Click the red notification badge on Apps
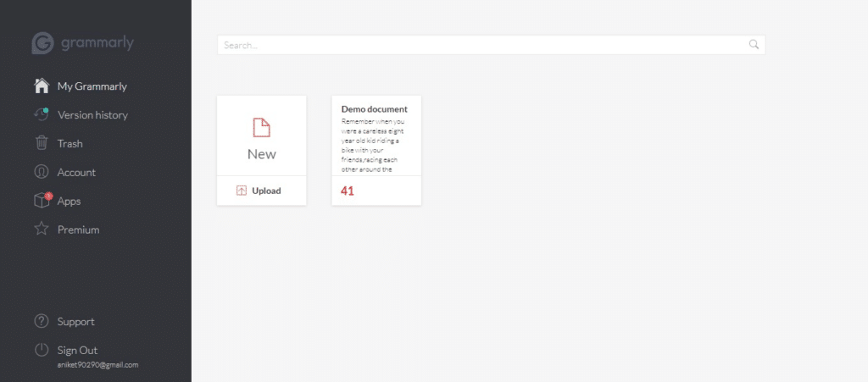 pos(48,196)
